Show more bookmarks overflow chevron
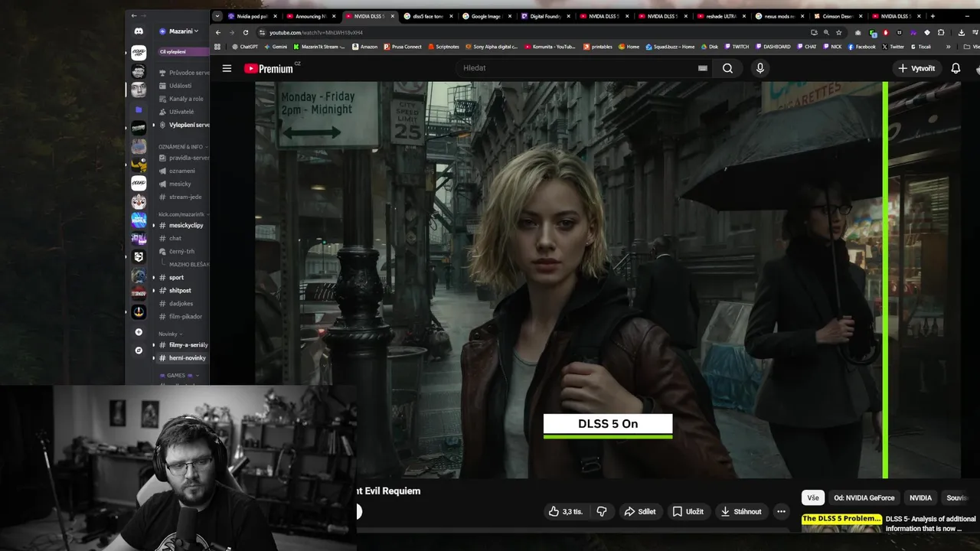The height and width of the screenshot is (551, 980). (x=948, y=47)
